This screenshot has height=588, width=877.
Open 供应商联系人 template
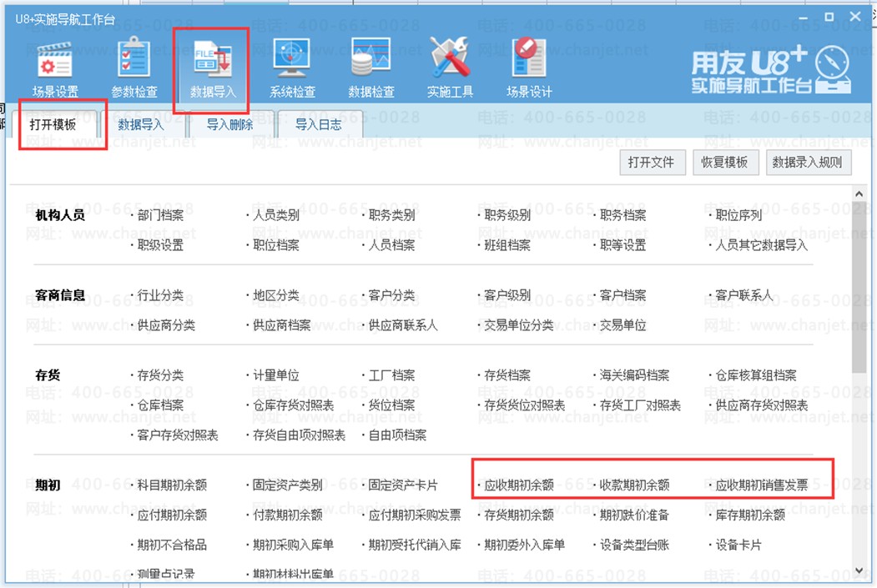403,325
